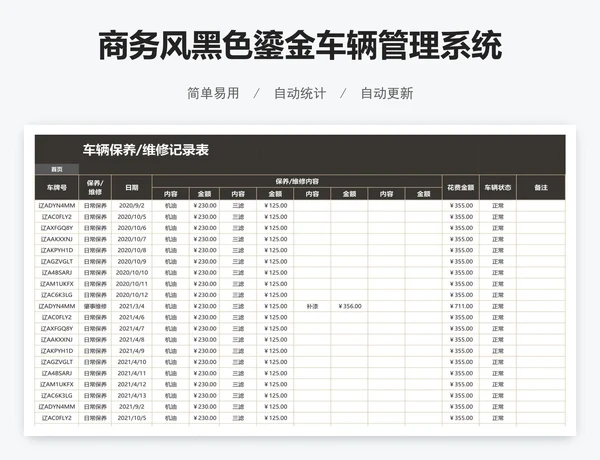Select the 保养/维修 type column header
Viewport: 600px width, 460px height.
[x=95, y=188]
